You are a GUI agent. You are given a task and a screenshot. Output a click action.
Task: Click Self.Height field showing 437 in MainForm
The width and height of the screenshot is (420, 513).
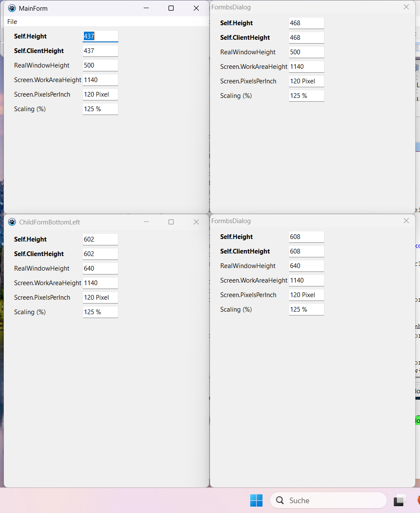coord(101,36)
